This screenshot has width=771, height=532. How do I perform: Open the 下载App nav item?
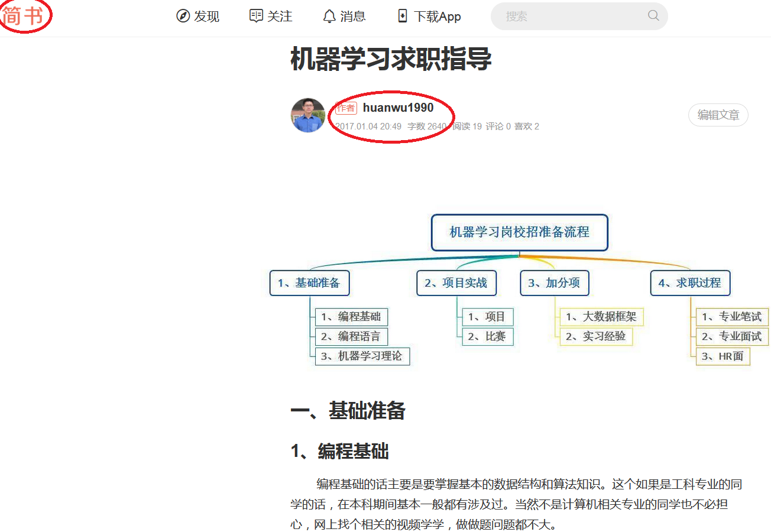429,16
